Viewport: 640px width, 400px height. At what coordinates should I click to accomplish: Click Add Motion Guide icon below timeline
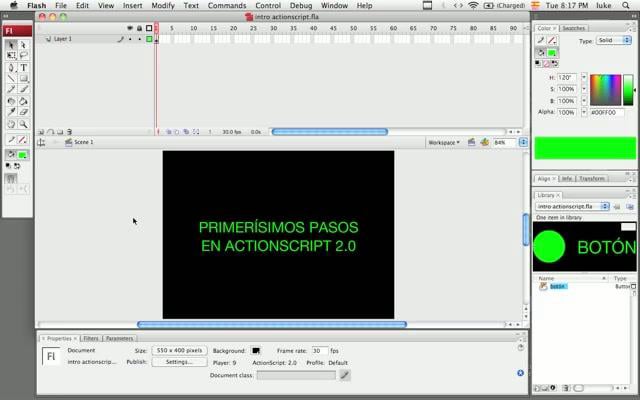[51, 132]
